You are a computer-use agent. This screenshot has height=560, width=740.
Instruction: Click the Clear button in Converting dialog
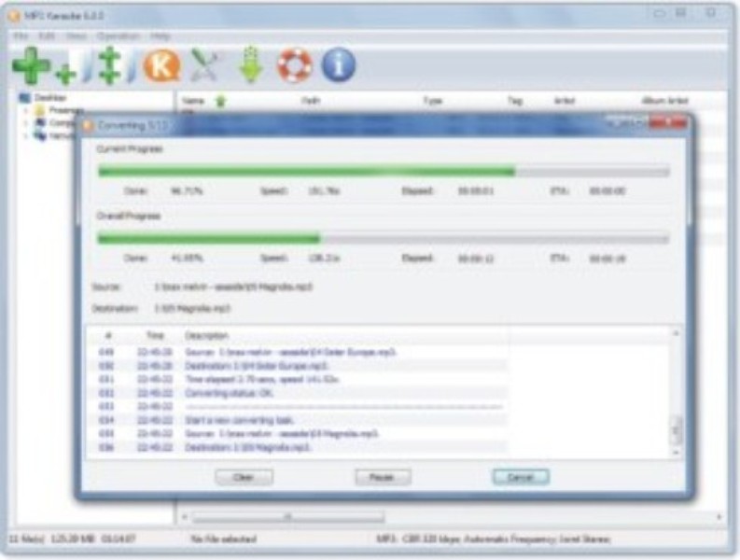244,477
